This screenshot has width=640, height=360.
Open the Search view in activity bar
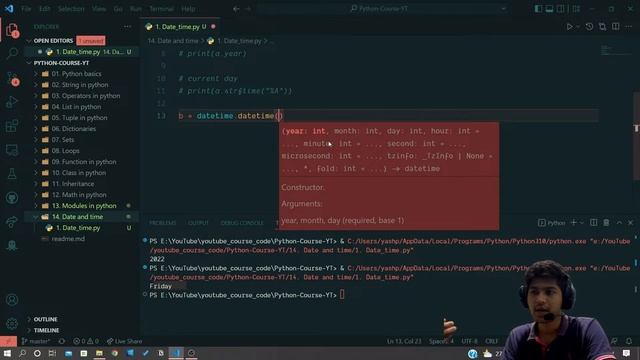tap(12, 53)
